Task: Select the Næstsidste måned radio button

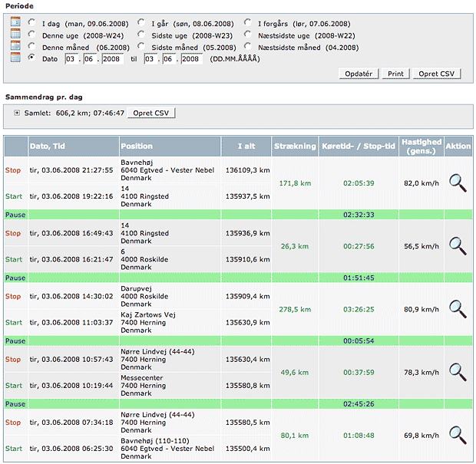Action: [x=248, y=46]
